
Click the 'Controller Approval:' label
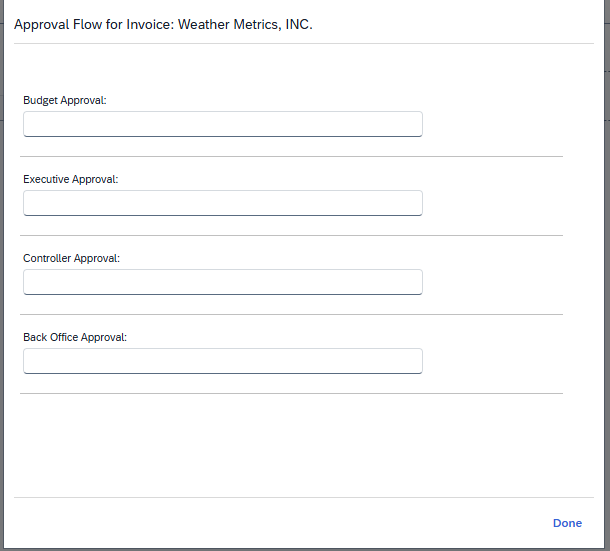click(x=72, y=258)
